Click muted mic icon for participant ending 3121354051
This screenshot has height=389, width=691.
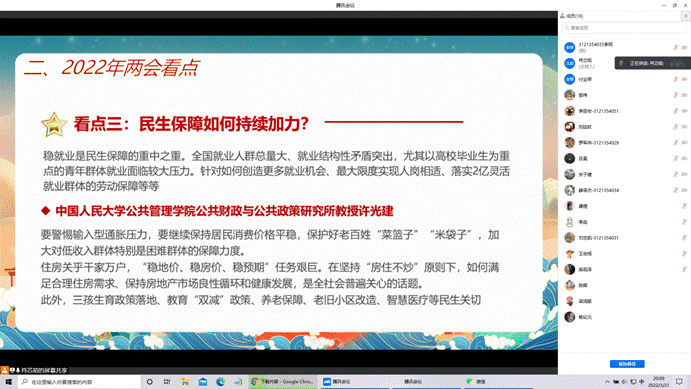[676, 111]
